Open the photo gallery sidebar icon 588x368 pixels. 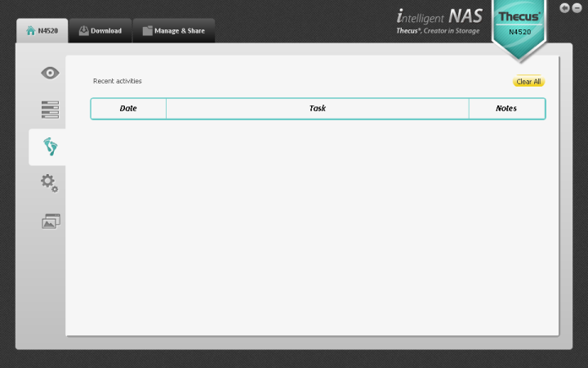(51, 221)
